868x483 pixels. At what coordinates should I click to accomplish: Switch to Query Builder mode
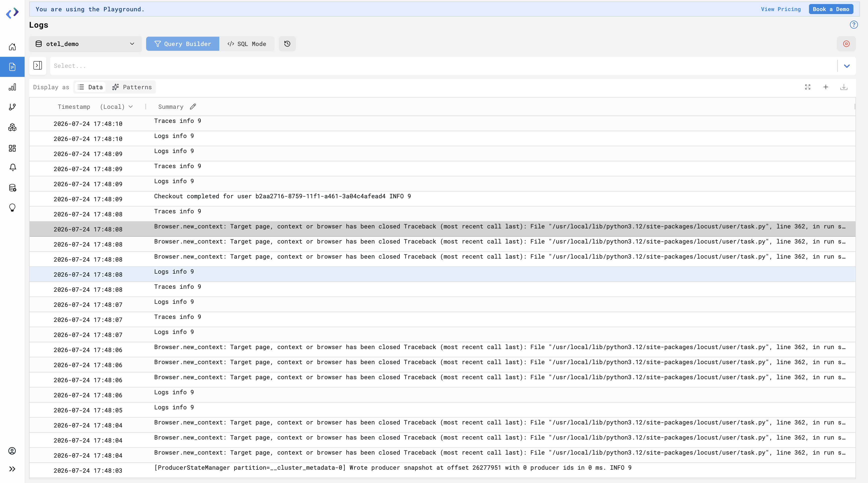pos(183,44)
